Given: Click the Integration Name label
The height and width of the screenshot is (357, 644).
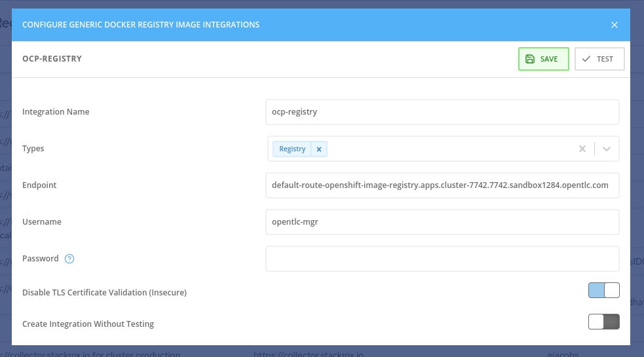Looking at the screenshot, I should coord(56,112).
